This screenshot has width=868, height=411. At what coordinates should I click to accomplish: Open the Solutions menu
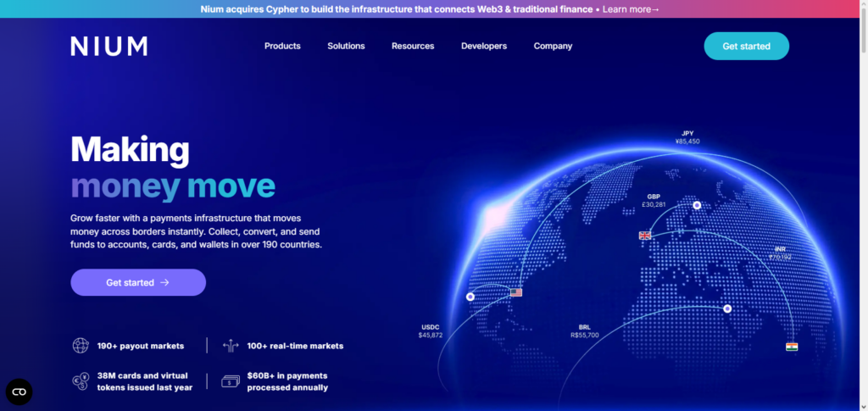click(346, 47)
